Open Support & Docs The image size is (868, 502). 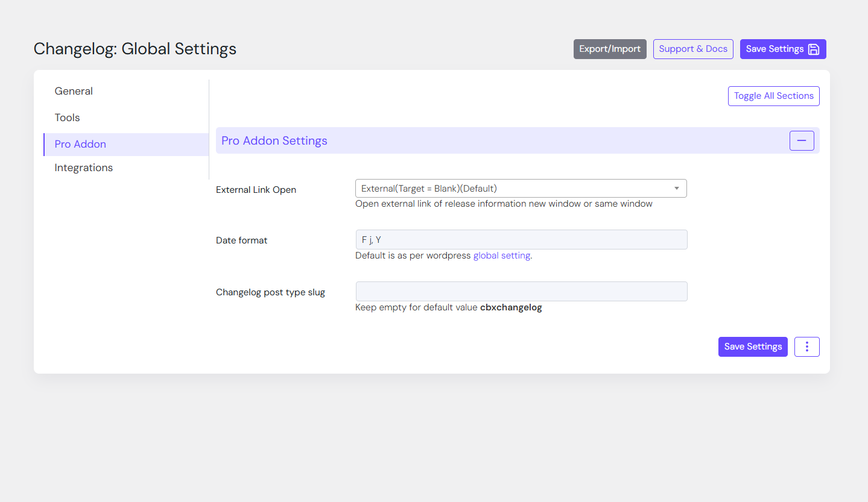(693, 49)
